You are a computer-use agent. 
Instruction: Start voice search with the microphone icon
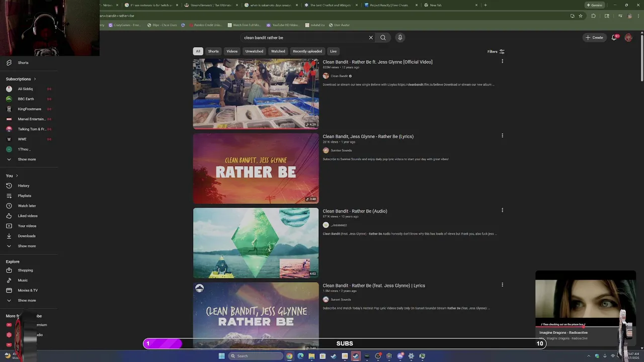coord(400,38)
